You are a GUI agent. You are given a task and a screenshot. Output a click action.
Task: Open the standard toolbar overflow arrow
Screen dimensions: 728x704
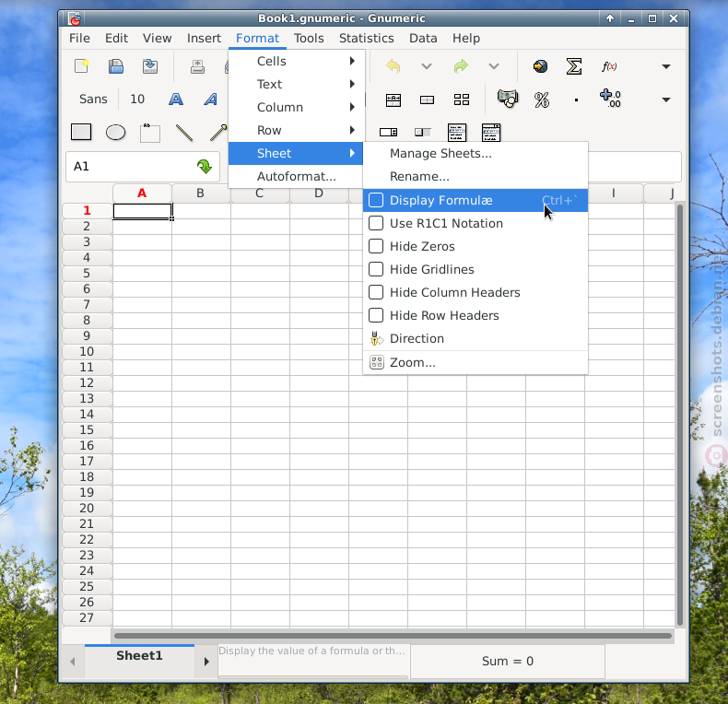pos(666,66)
